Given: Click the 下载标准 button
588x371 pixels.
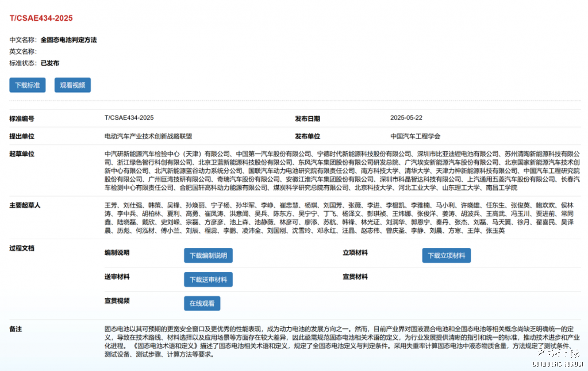Looking at the screenshot, I should click(x=28, y=85).
